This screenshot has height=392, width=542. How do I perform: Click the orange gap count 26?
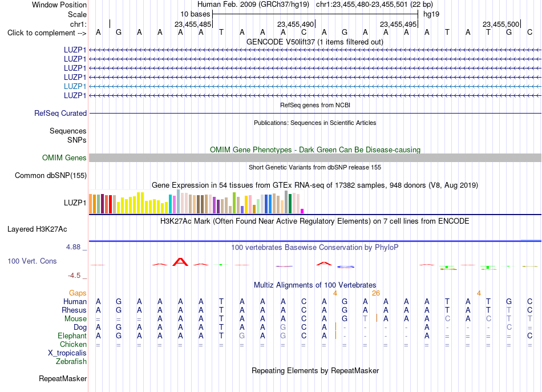(x=376, y=293)
